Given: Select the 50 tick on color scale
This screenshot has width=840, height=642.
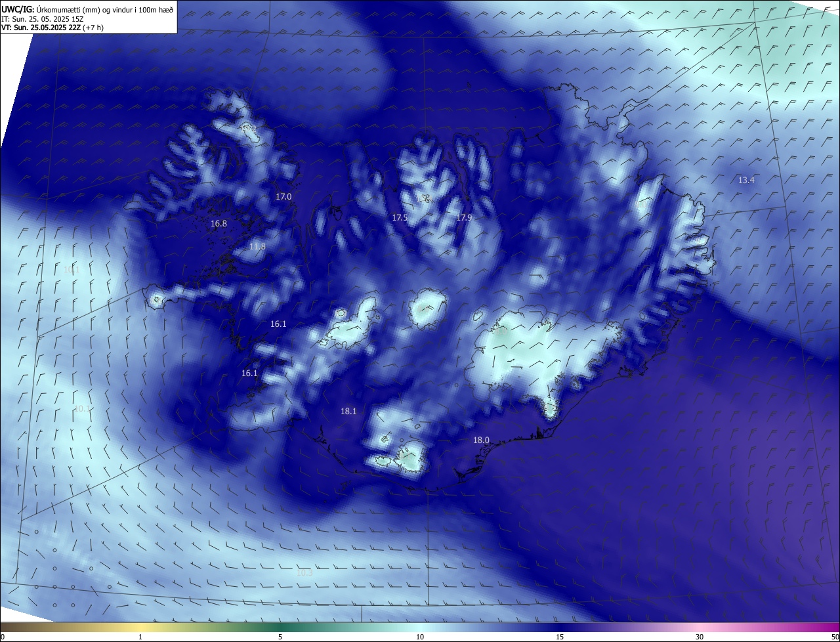Looking at the screenshot, I should click(x=835, y=637).
